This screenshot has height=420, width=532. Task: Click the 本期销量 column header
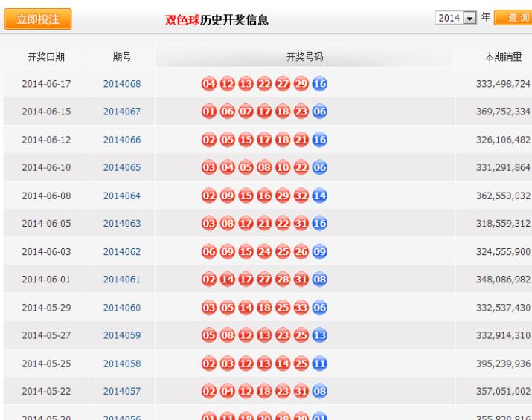(x=503, y=56)
